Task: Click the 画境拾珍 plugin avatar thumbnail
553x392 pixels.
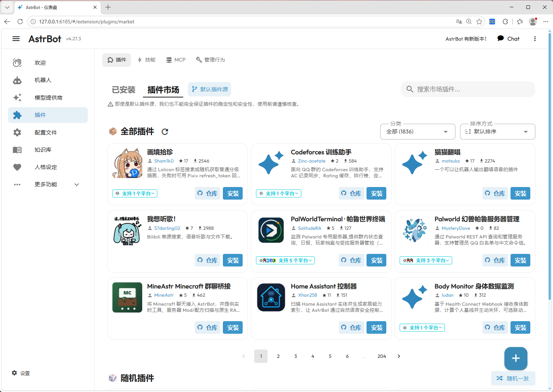Action: (x=127, y=163)
